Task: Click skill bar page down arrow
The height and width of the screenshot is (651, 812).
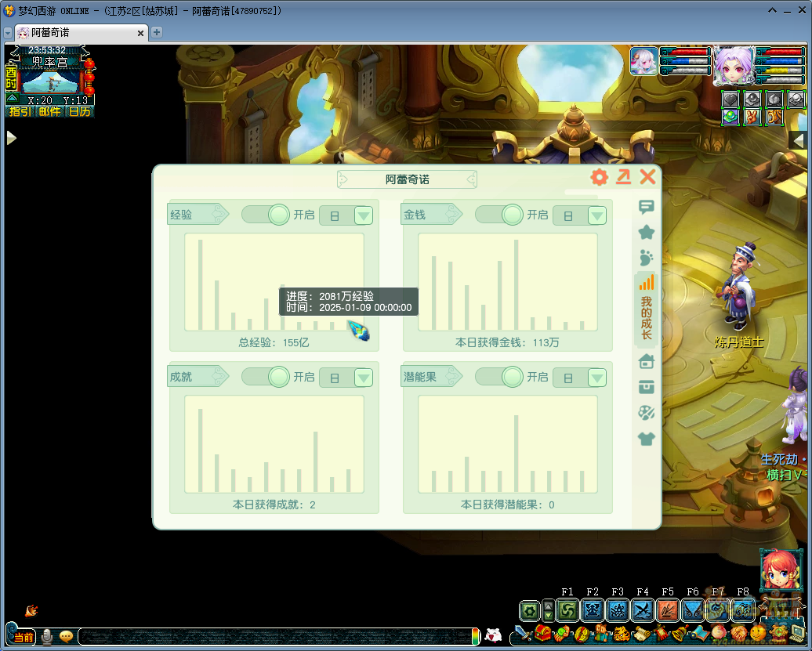Action: [548, 617]
